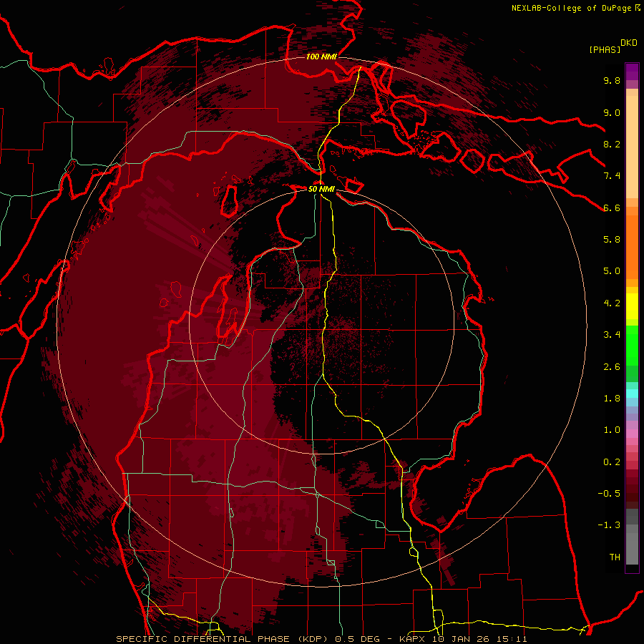Click the 100 NMI range ring label
Image resolution: width=644 pixels, height=644 pixels.
pos(321,57)
